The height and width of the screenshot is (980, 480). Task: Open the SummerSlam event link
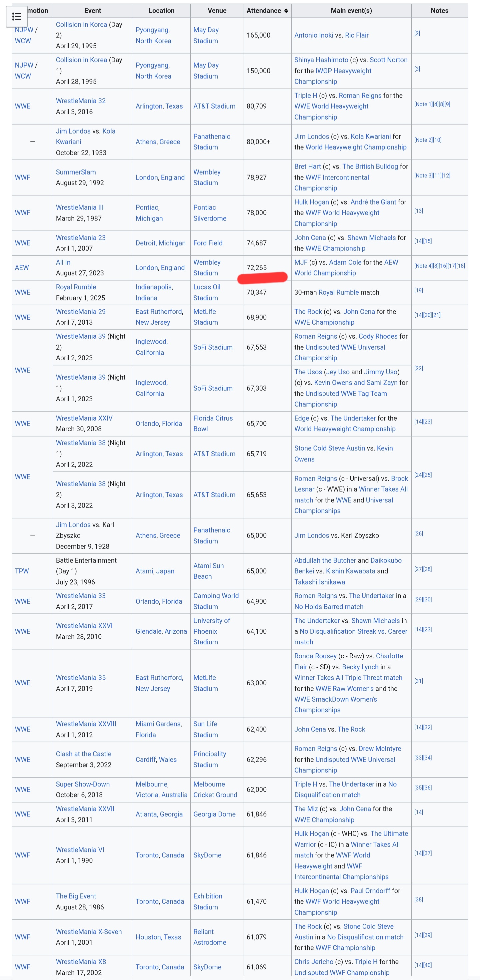[76, 172]
